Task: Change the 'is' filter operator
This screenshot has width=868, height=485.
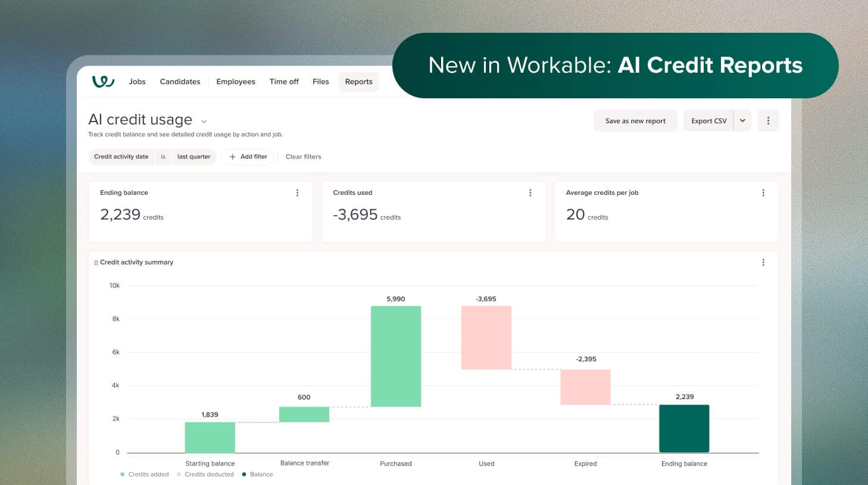Action: coord(163,157)
